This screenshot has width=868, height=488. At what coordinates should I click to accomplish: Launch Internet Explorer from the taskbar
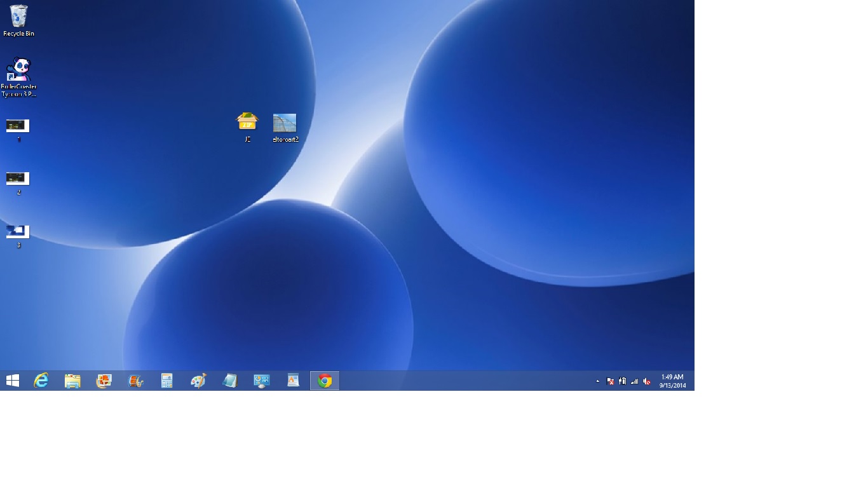pos(41,381)
